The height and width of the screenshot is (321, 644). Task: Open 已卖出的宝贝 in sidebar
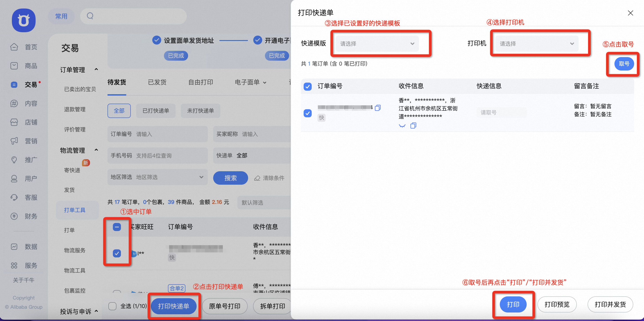80,89
